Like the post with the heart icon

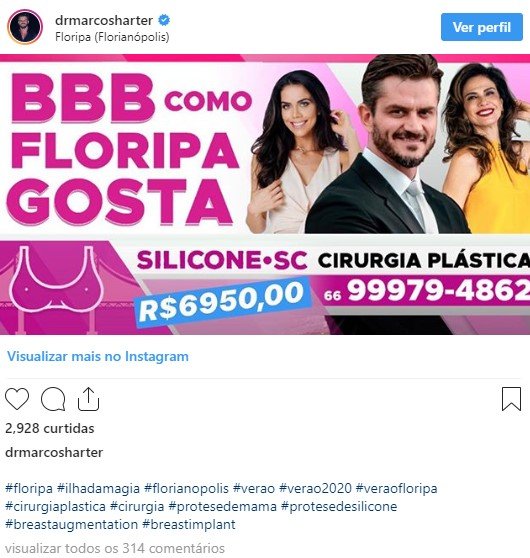pos(17,399)
